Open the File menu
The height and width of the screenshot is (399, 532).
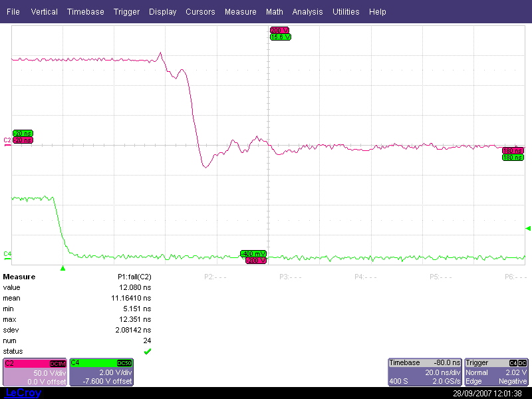[13, 11]
